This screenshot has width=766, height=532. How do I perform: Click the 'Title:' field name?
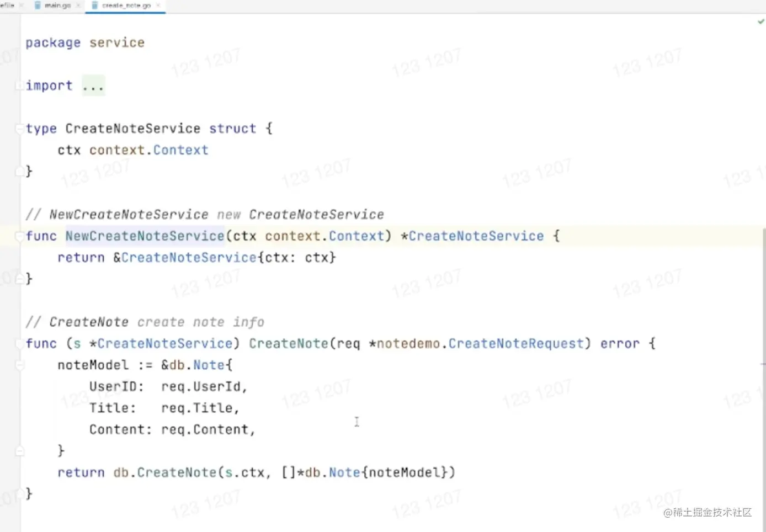coord(113,408)
